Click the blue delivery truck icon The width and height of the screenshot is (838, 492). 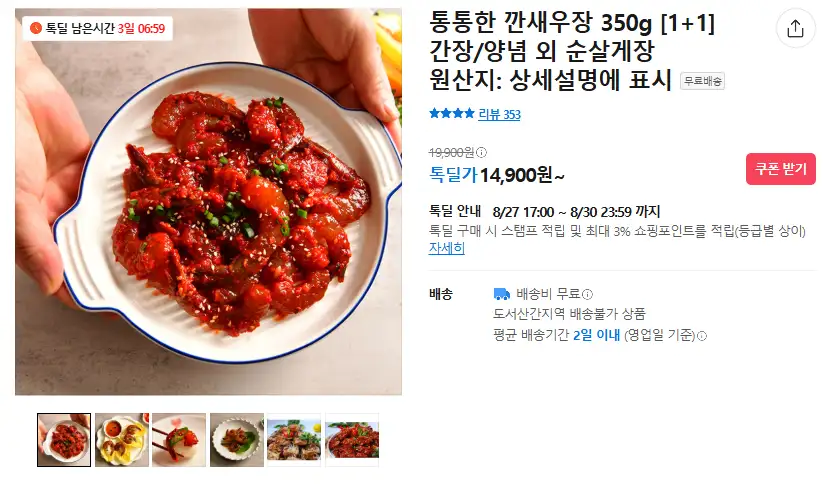pos(501,294)
